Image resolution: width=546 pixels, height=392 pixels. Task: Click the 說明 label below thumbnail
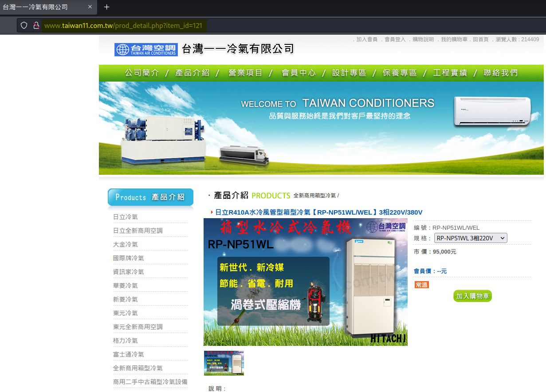point(218,389)
